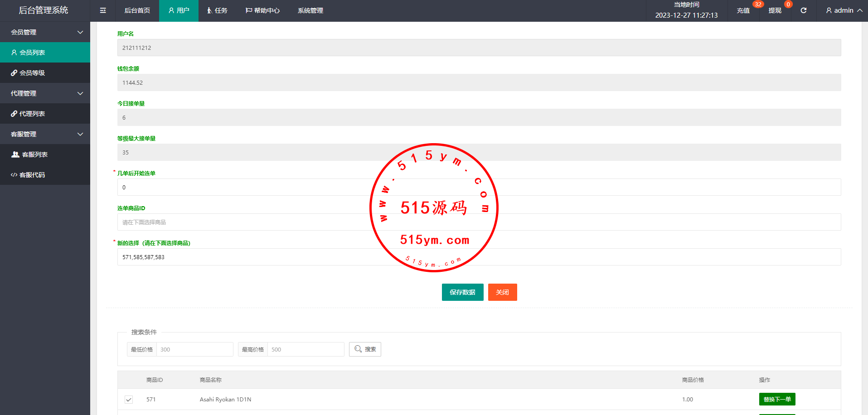Screen dimensions: 868x415
Task: Switch to the 任务 top menu tab
Action: pyautogui.click(x=217, y=10)
